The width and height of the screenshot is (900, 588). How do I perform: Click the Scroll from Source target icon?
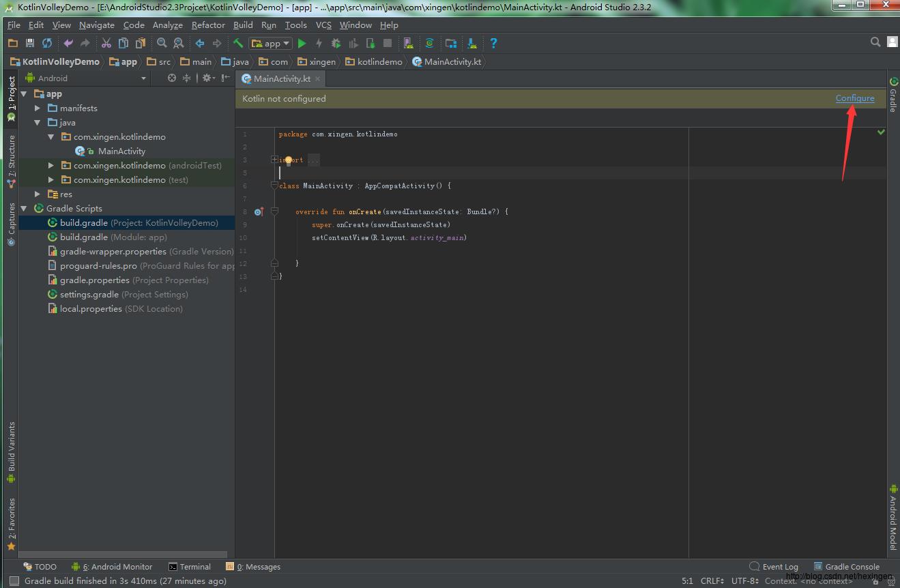(x=172, y=78)
